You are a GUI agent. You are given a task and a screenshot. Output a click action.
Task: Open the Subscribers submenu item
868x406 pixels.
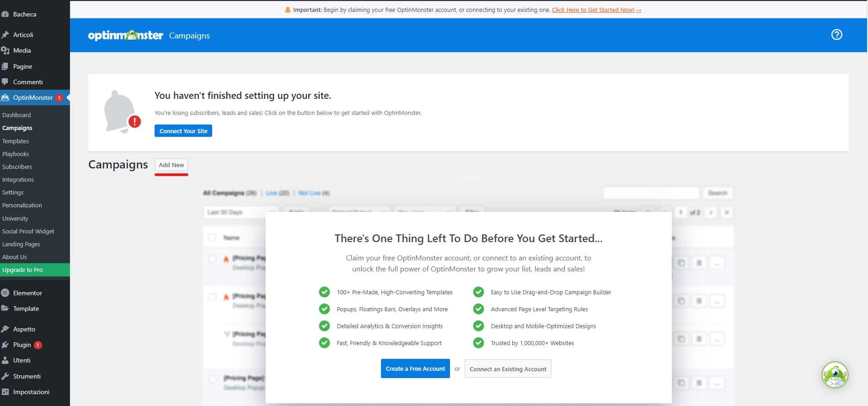click(x=17, y=167)
